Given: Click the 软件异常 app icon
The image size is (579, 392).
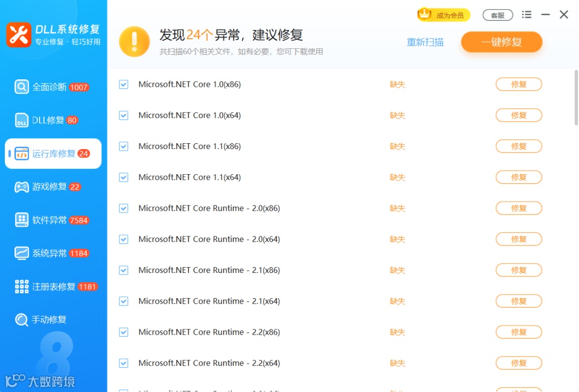Looking at the screenshot, I should coord(21,220).
